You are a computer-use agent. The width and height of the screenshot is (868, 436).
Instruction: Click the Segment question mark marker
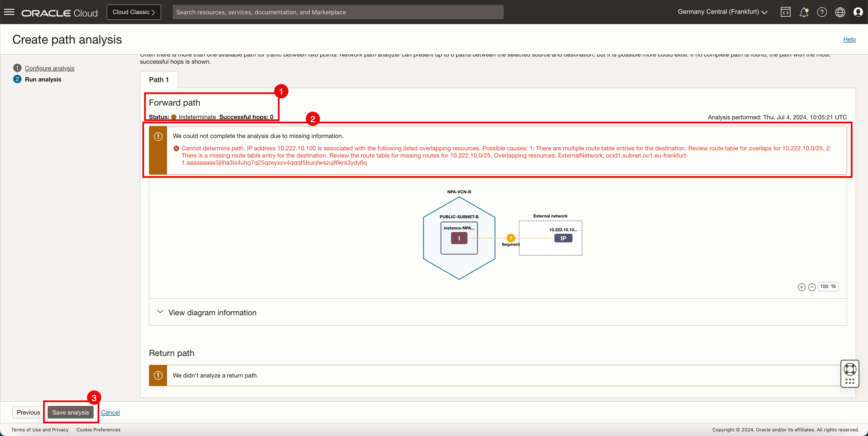point(510,238)
